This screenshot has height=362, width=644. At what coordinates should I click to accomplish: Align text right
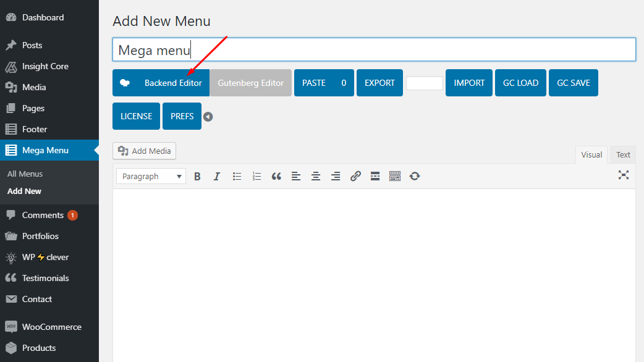[x=336, y=177]
